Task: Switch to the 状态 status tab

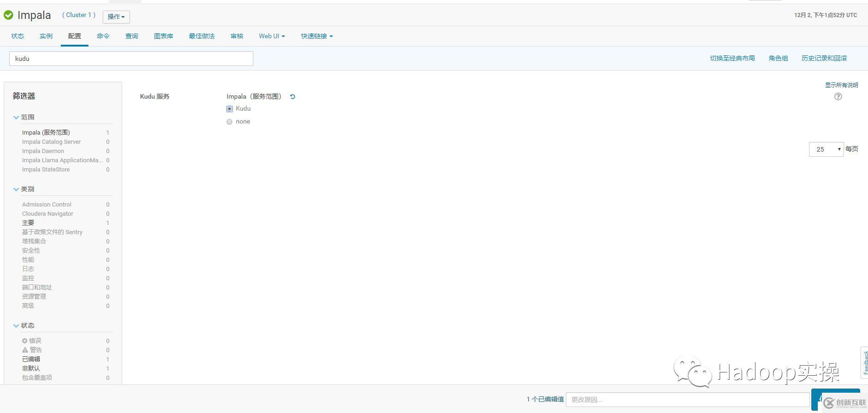Action: point(18,36)
